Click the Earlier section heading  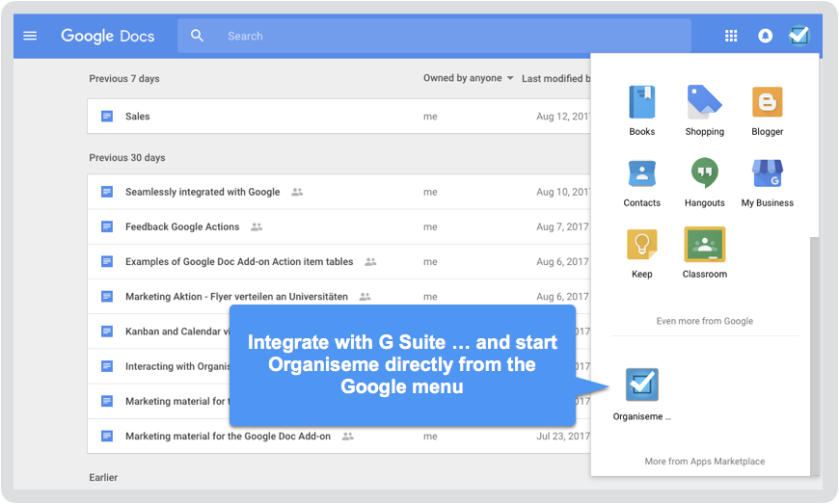point(103,477)
